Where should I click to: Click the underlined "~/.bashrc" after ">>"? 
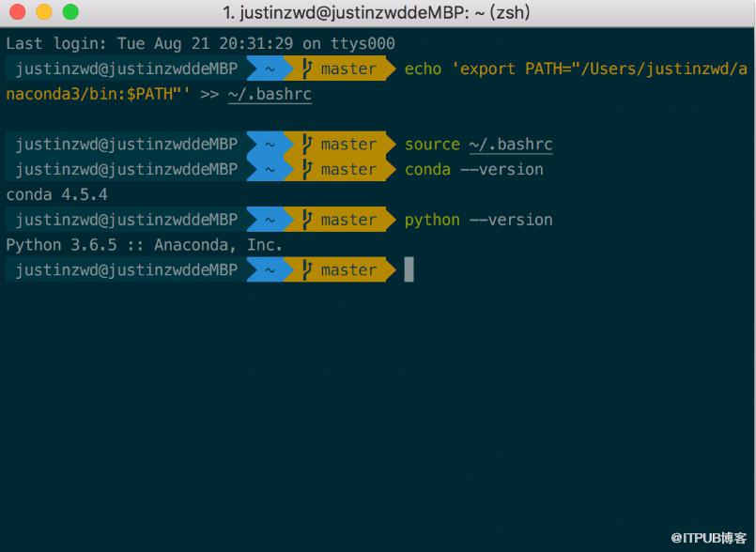point(270,94)
